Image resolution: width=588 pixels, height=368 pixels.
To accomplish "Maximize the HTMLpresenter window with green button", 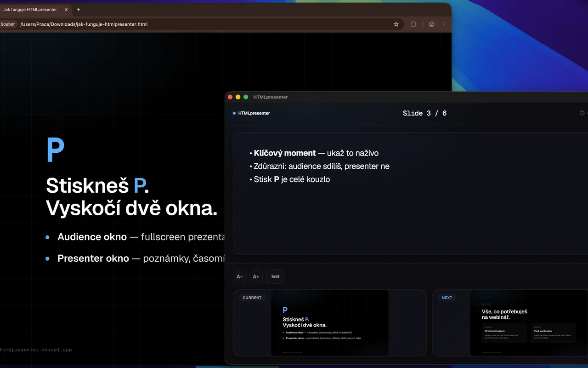I will point(246,97).
